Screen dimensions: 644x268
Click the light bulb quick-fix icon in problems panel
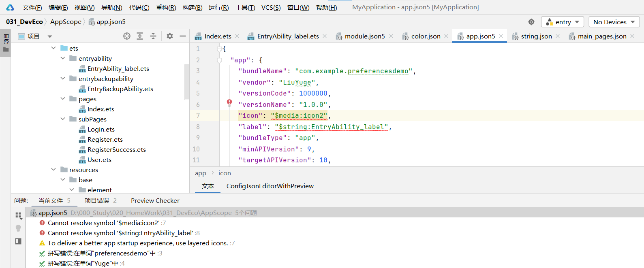coord(18,228)
